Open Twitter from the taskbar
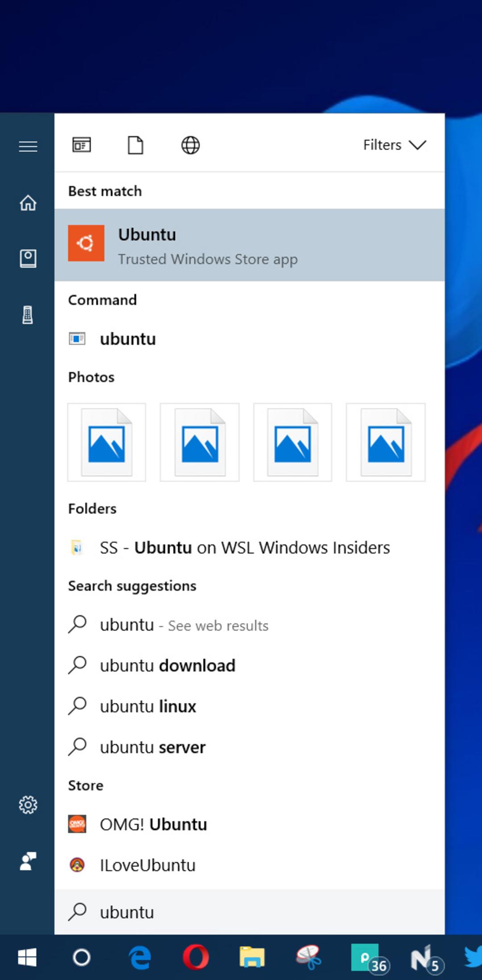Viewport: 482px width, 980px height. pos(473,957)
